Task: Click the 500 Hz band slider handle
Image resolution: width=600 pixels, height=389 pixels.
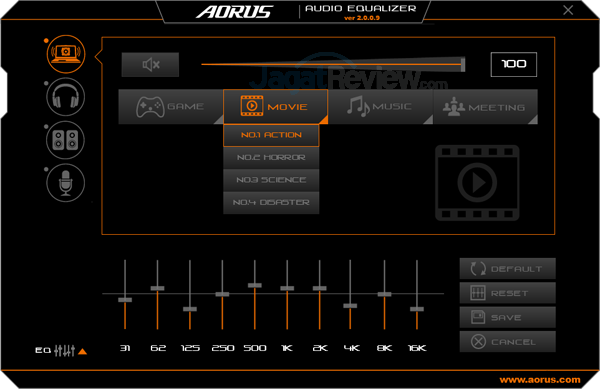Action: pos(255,285)
